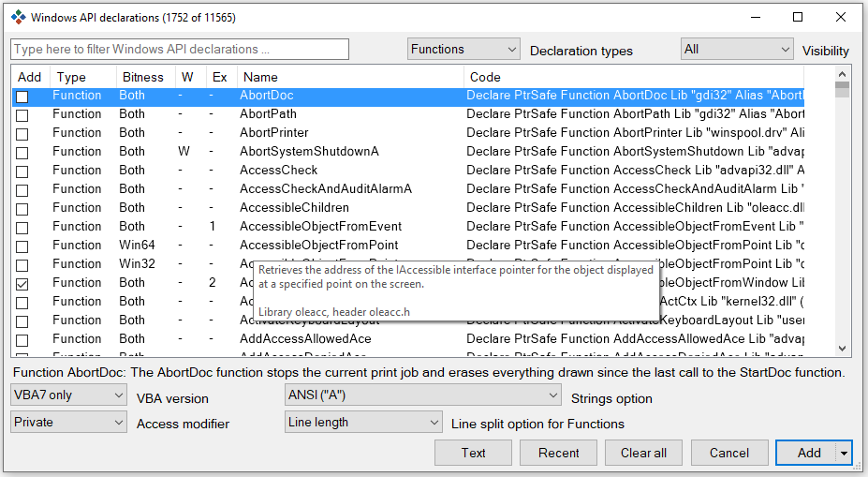868x477 pixels.
Task: Select the AccessibleObjectFromEvent name cell
Action: click(x=320, y=227)
